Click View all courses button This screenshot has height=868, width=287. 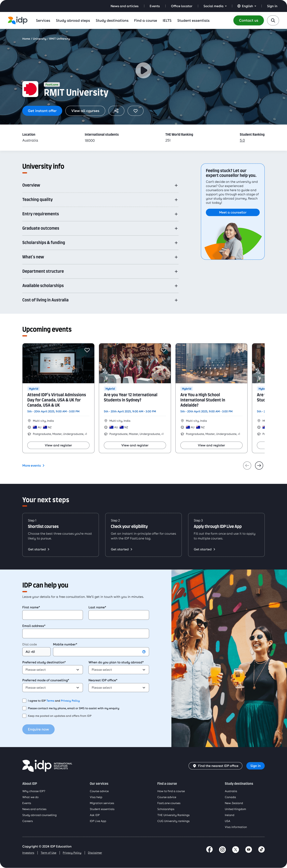point(85,111)
